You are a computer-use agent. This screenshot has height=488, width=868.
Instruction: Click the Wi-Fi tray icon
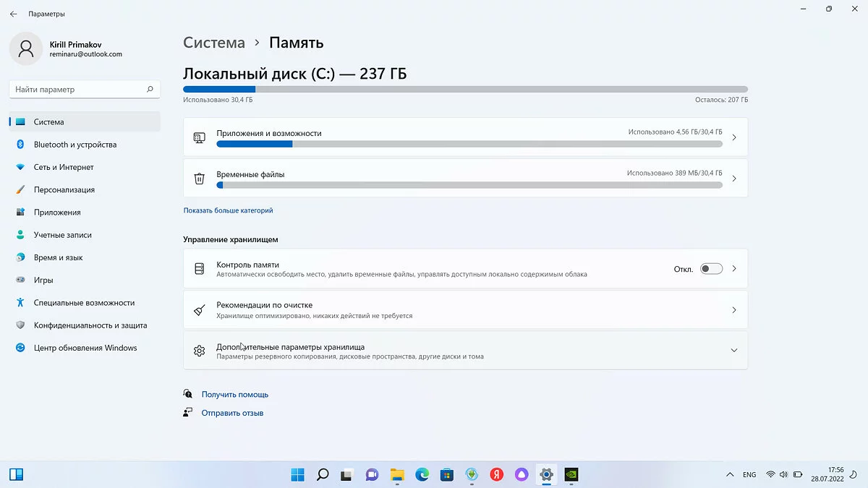click(771, 475)
